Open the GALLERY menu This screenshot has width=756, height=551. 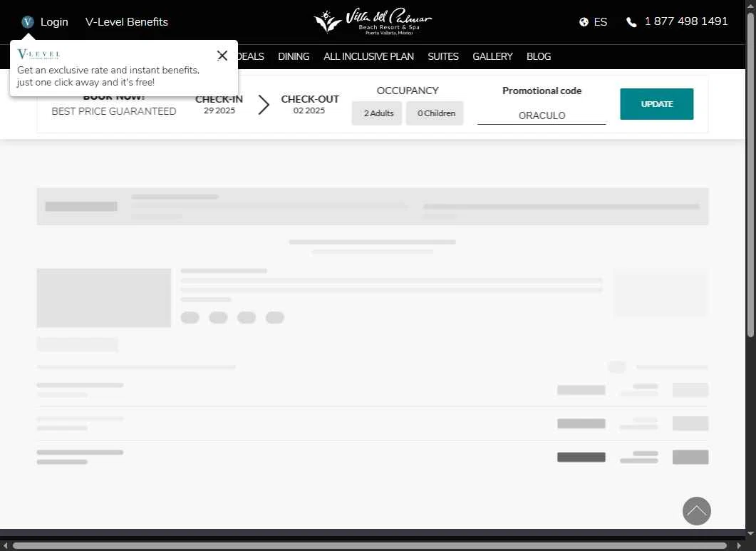(492, 56)
